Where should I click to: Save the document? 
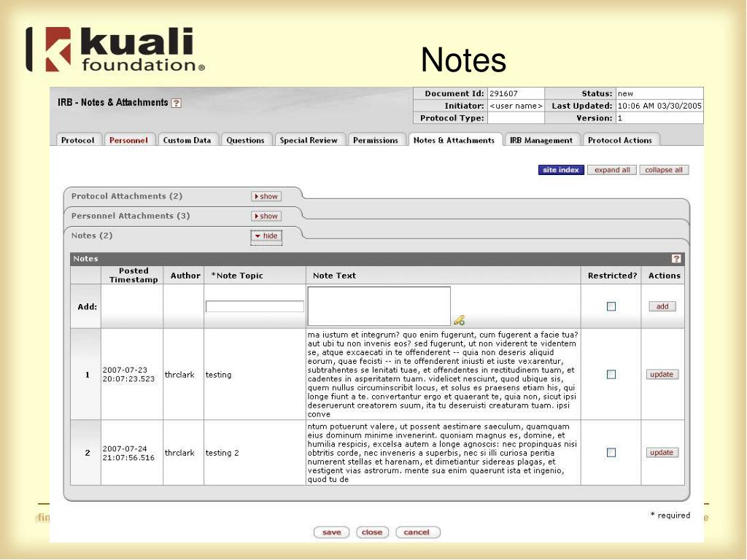pos(332,532)
